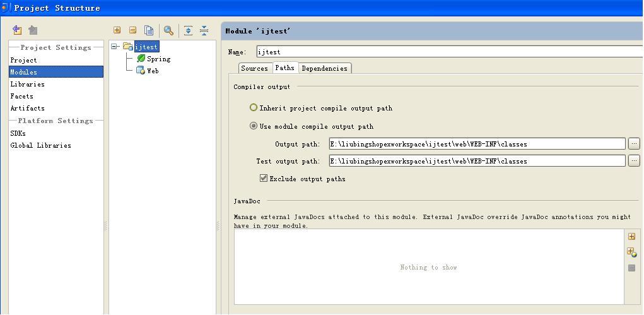Select Inherit project compile output path

click(x=254, y=108)
